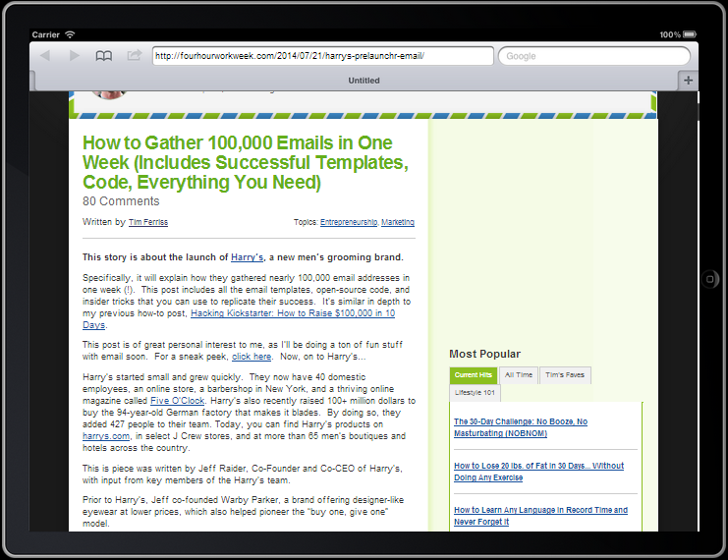
Task: Click the Carrier status text
Action: click(45, 34)
